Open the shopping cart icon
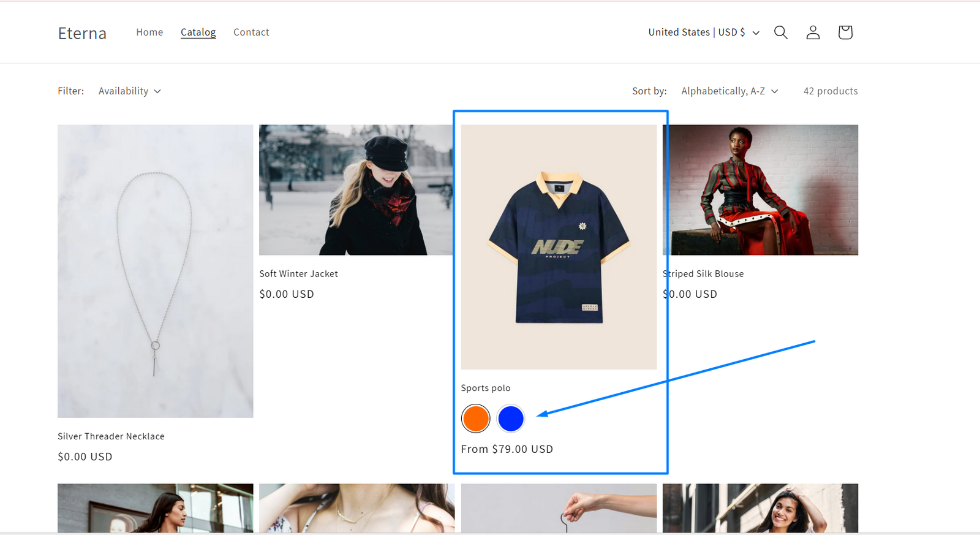980x535 pixels. [845, 32]
